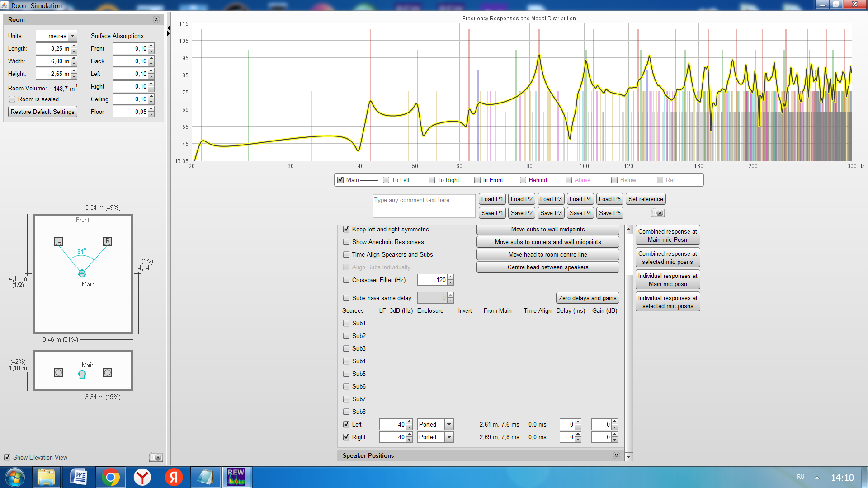Click the camera icon below Save P5
This screenshot has height=488, width=868.
pyautogui.click(x=657, y=213)
